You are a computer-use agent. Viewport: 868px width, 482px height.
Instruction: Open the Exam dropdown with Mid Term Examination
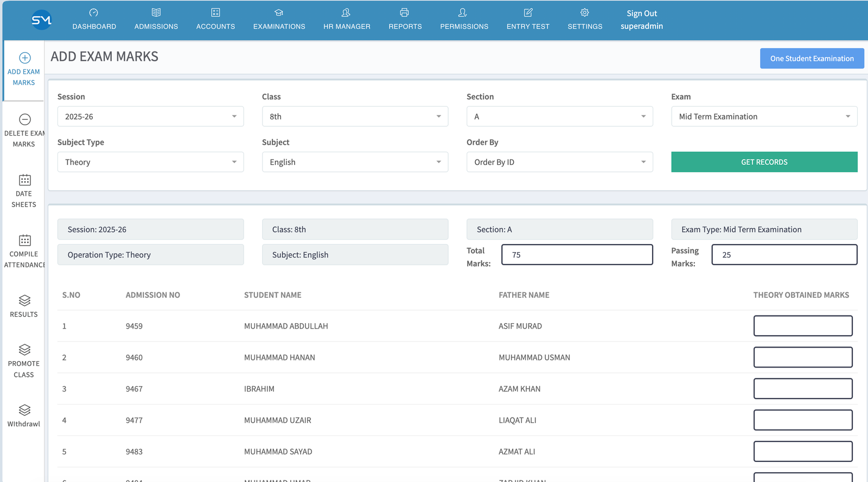(x=764, y=117)
